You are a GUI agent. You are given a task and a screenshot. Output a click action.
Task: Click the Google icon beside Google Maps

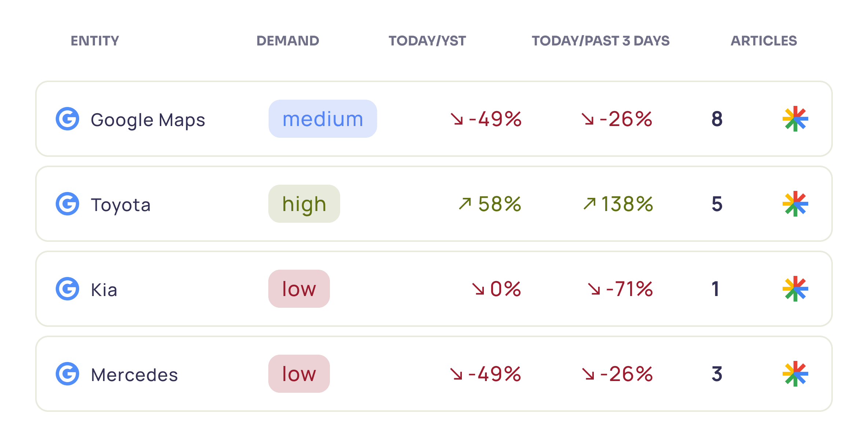click(67, 119)
